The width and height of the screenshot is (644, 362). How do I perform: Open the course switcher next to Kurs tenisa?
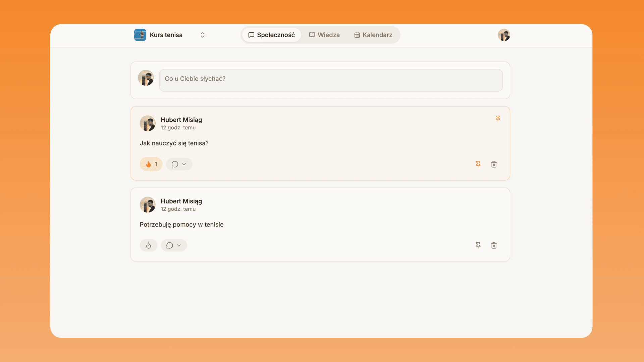point(203,35)
